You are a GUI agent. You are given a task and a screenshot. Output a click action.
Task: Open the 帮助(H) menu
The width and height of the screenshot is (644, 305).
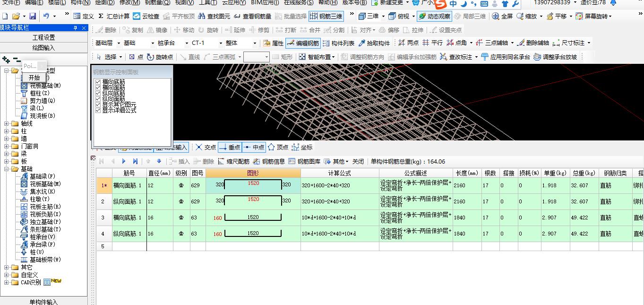click(x=328, y=2)
